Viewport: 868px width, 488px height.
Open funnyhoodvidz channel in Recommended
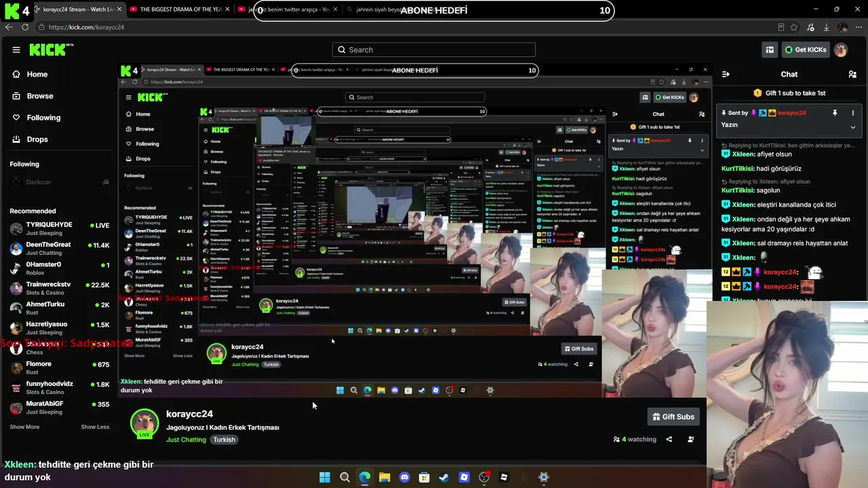59,388
